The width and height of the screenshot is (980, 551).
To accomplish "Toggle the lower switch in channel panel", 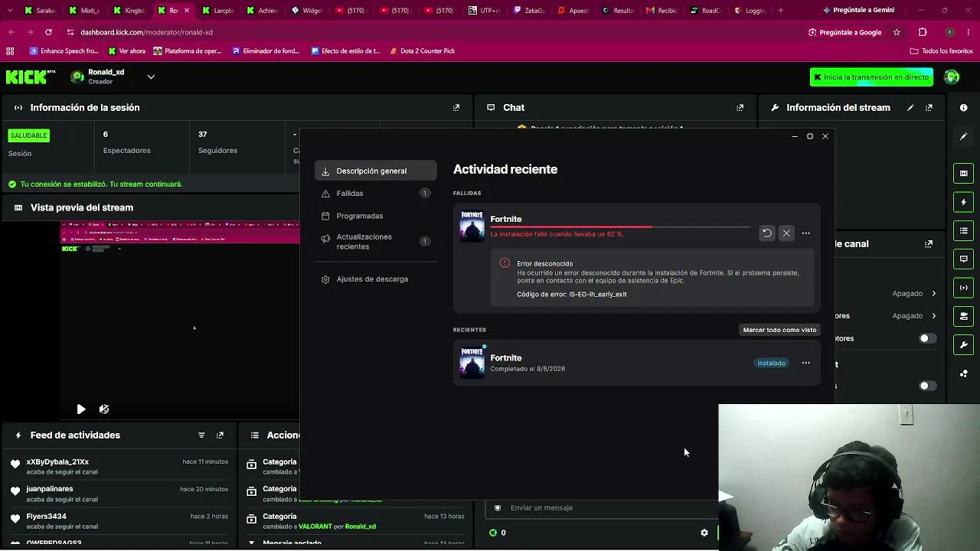I will tap(927, 386).
